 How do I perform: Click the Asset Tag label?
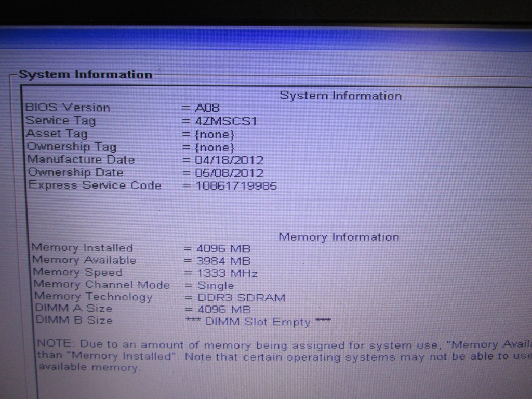tap(57, 134)
